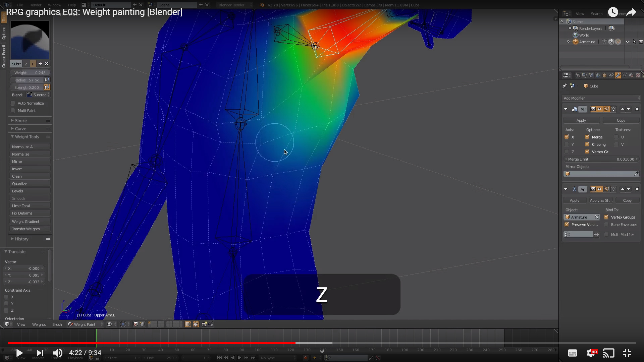644x362 pixels.
Task: Select the Subtract blend mode brush
Action: [38, 95]
